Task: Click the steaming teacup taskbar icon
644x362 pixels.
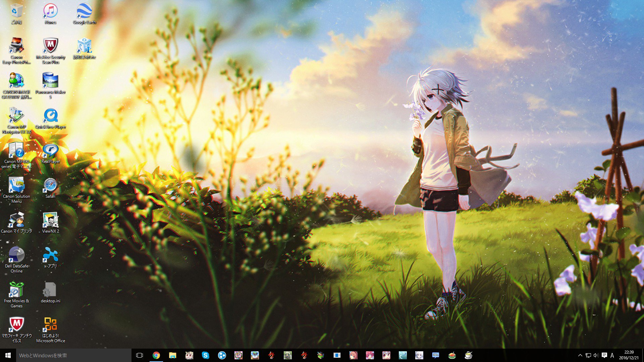Action: (468, 355)
